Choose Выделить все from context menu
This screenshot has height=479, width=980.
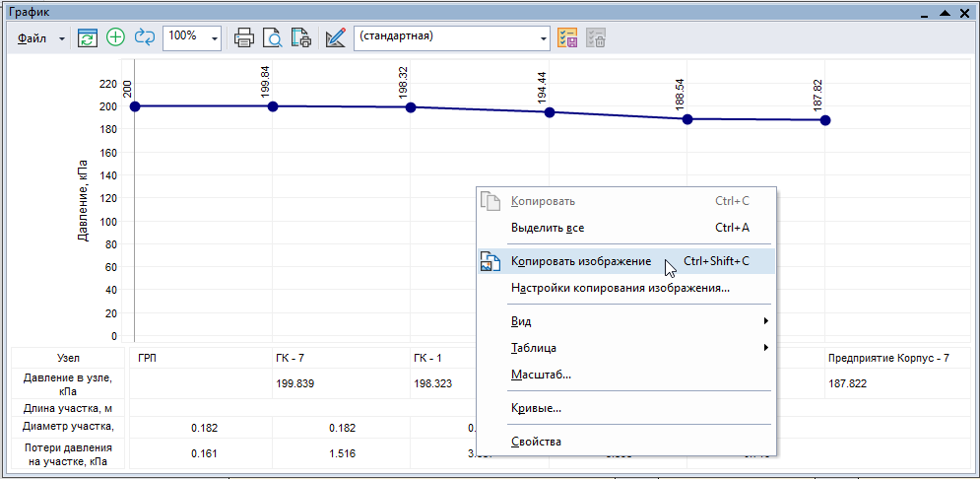pyautogui.click(x=548, y=228)
